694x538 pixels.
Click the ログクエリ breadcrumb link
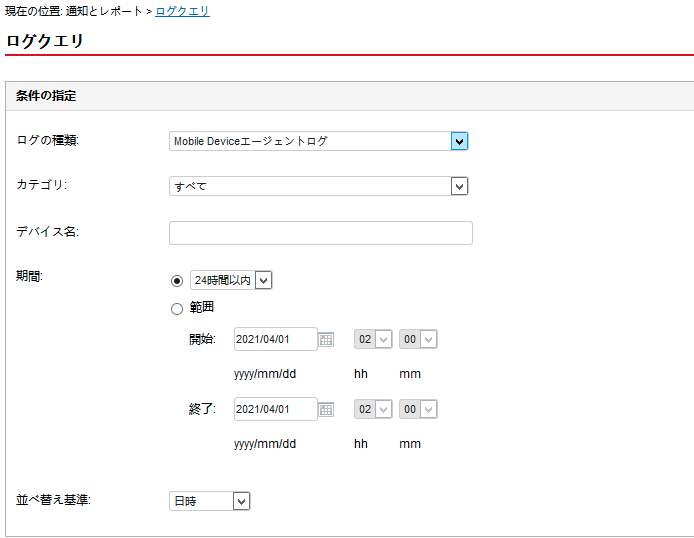click(x=182, y=12)
